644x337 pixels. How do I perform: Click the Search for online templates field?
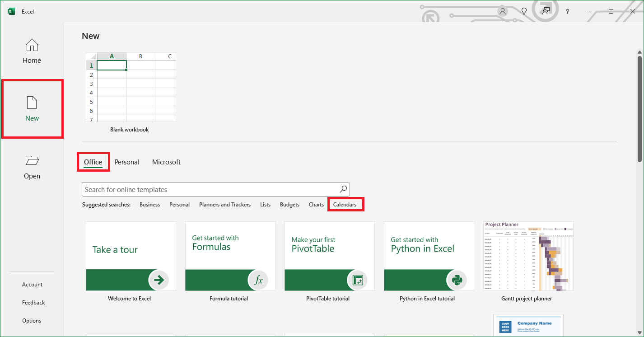coord(215,189)
